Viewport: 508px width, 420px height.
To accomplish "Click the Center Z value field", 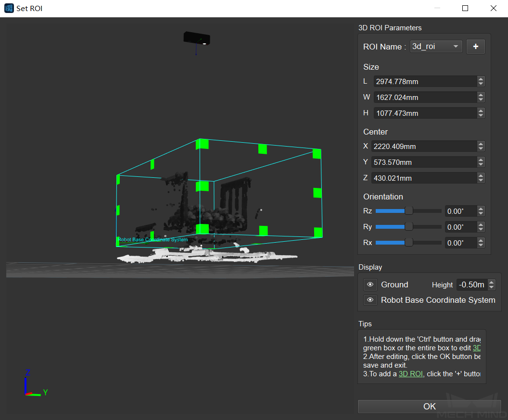I will [423, 178].
